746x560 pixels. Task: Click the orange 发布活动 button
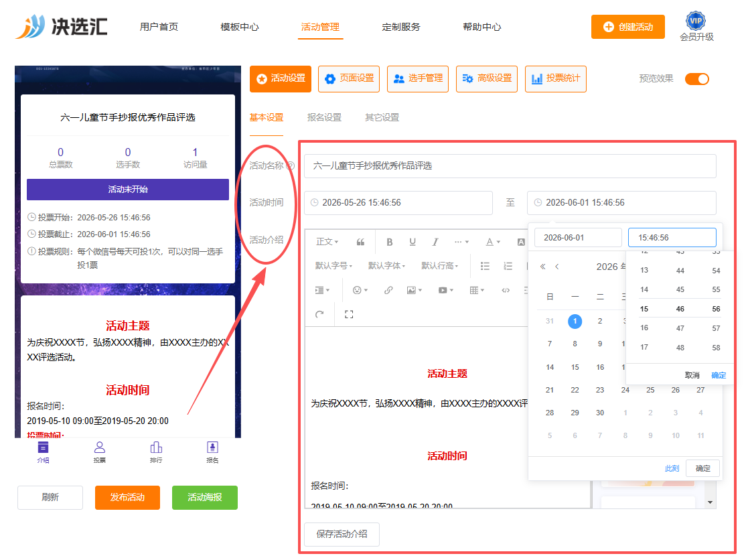[x=127, y=497]
